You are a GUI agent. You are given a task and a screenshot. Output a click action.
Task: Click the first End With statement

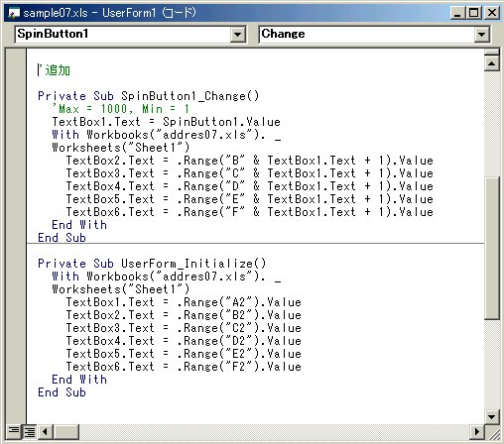pos(79,225)
